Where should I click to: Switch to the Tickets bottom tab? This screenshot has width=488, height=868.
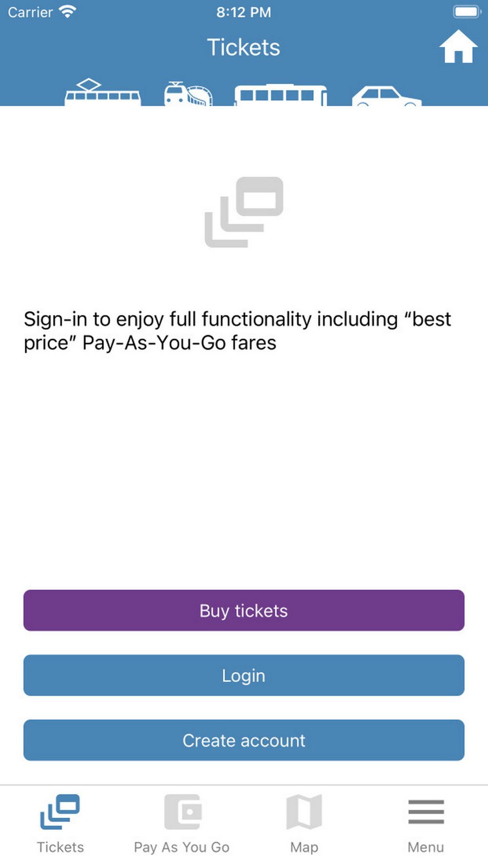tap(60, 823)
